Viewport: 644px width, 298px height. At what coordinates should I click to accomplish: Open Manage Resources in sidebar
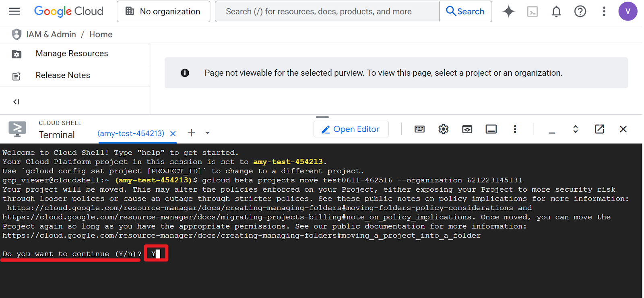(75, 54)
